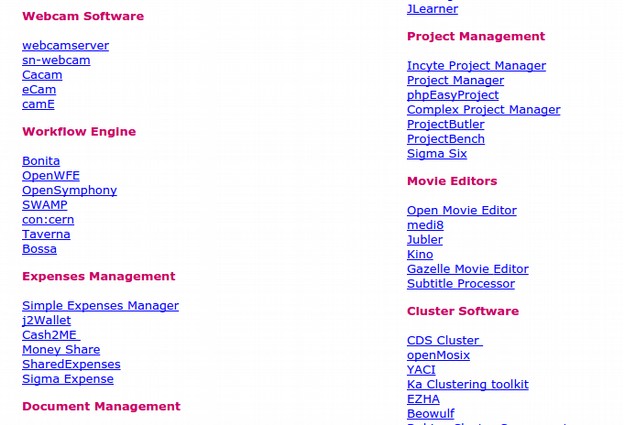The image size is (624, 425).
Task: Open the openMosix link
Action: point(438,355)
